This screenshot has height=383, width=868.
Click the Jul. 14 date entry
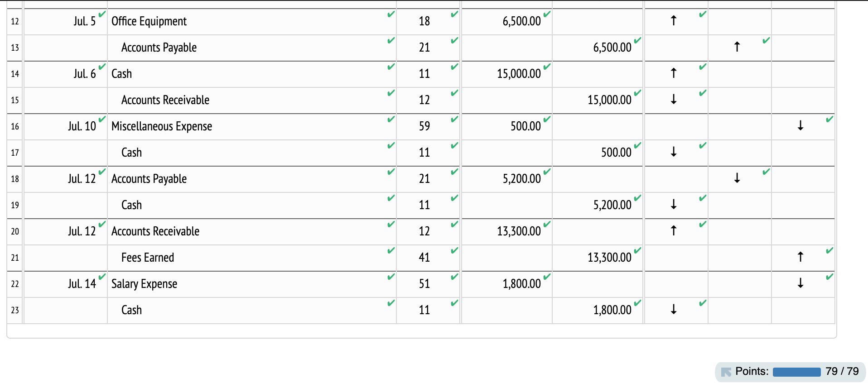click(82, 284)
